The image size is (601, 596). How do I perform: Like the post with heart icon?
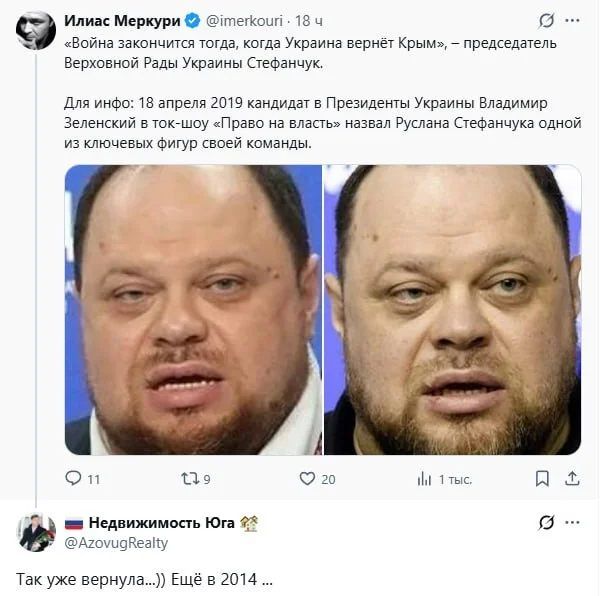tap(307, 478)
